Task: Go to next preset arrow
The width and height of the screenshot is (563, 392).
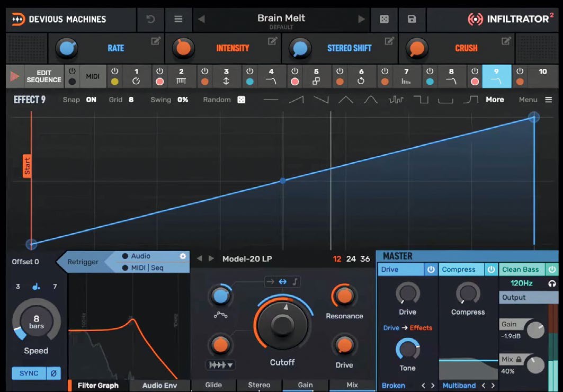Action: pyautogui.click(x=361, y=19)
